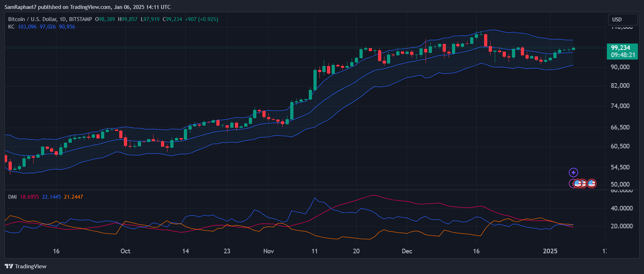Click the 14 date label on time axis
644x274 pixels.
pos(185,251)
